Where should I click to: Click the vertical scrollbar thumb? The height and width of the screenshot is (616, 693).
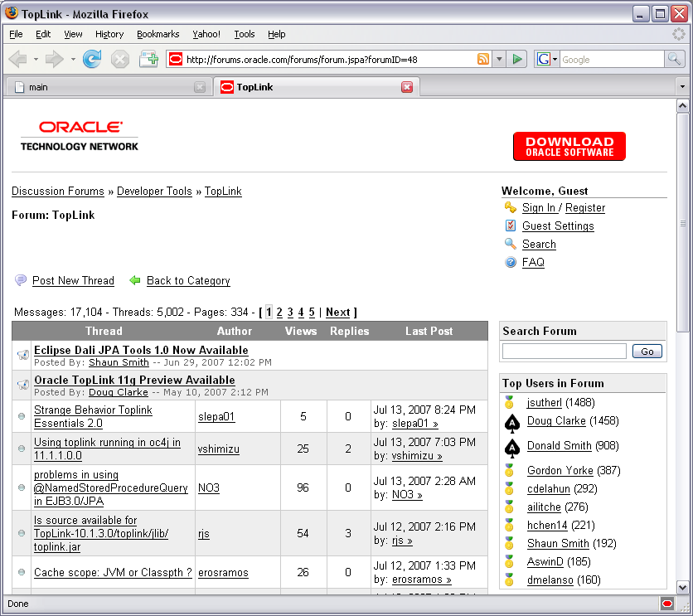click(x=682, y=223)
